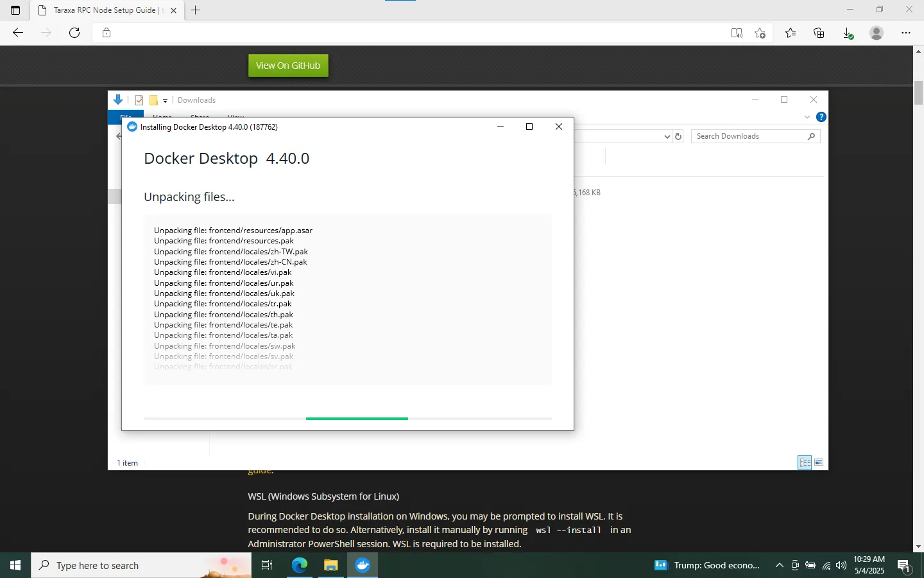Open Task View from the taskbar
The width and height of the screenshot is (924, 578).
point(267,565)
